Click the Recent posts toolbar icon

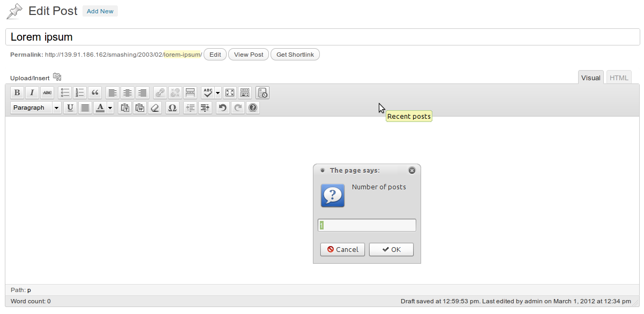[263, 93]
